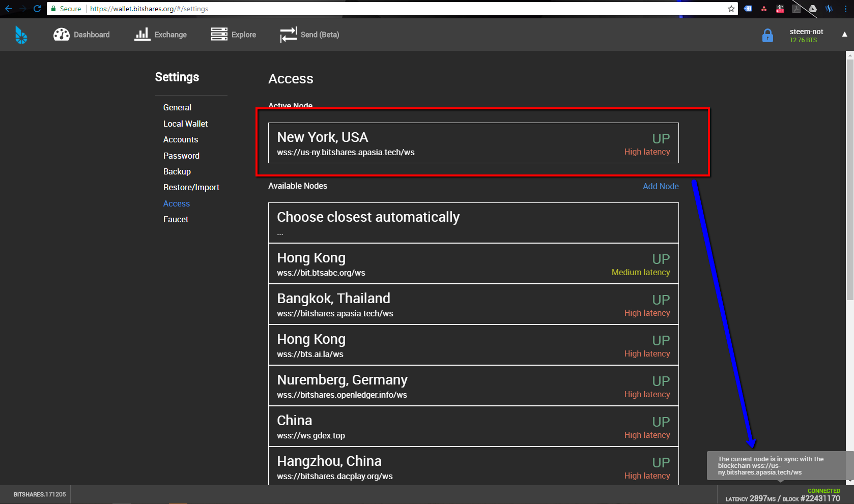Select the Hangzhou, China node

[x=473, y=465]
